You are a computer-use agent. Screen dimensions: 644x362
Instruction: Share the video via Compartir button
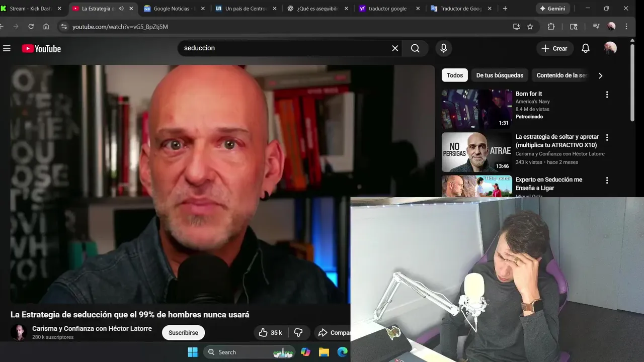(334, 332)
